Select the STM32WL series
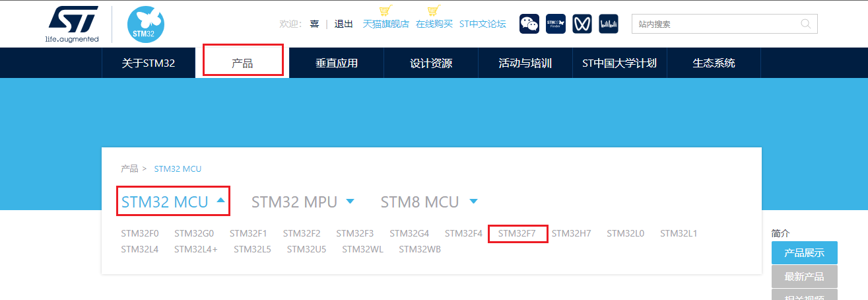Image resolution: width=868 pixels, height=300 pixels. [x=362, y=249]
